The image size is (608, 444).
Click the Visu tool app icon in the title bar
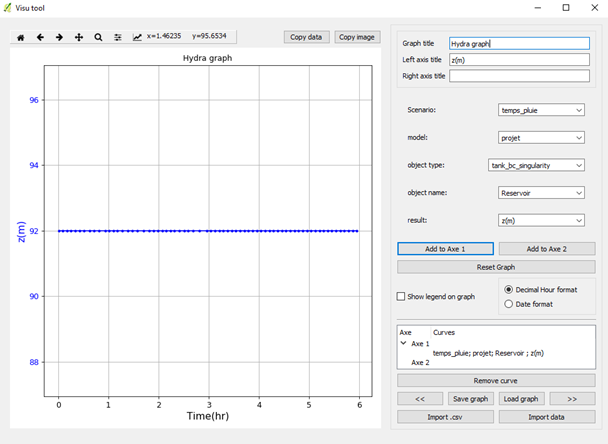(x=7, y=8)
